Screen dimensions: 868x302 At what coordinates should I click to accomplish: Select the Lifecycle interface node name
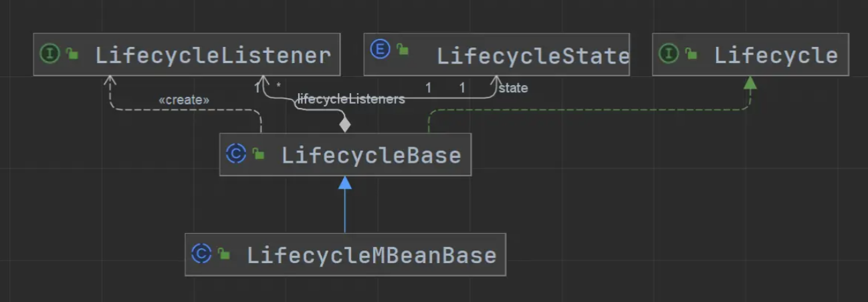click(775, 55)
